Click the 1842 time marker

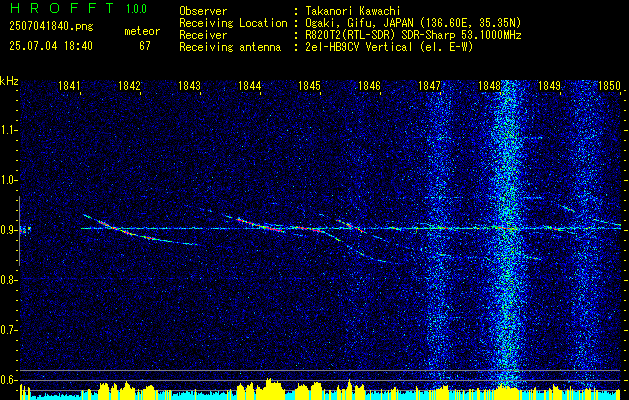point(130,86)
